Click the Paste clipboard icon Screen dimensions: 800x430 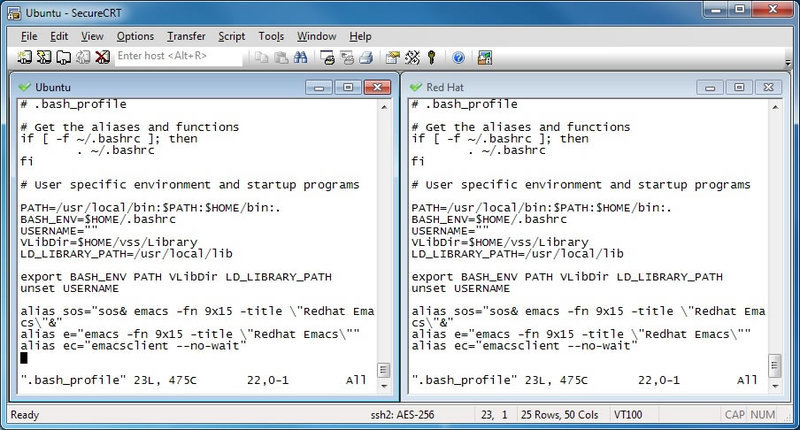[x=281, y=58]
